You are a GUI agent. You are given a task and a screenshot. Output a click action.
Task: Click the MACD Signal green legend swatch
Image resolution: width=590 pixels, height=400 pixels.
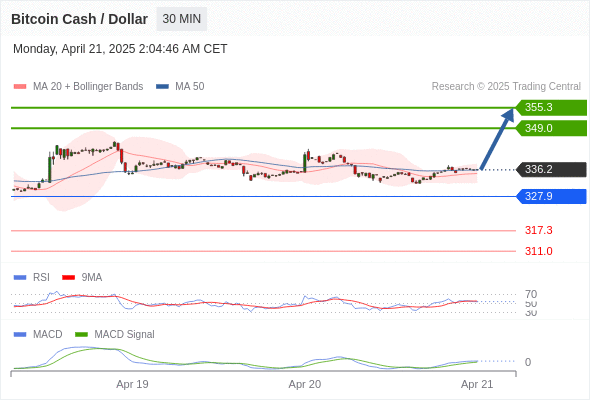81,335
